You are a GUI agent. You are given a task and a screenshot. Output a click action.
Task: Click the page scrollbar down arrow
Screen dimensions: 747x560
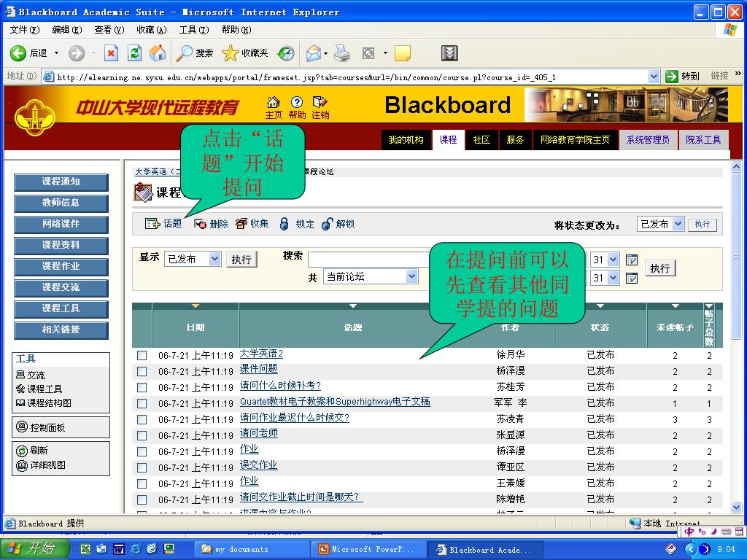[x=736, y=507]
